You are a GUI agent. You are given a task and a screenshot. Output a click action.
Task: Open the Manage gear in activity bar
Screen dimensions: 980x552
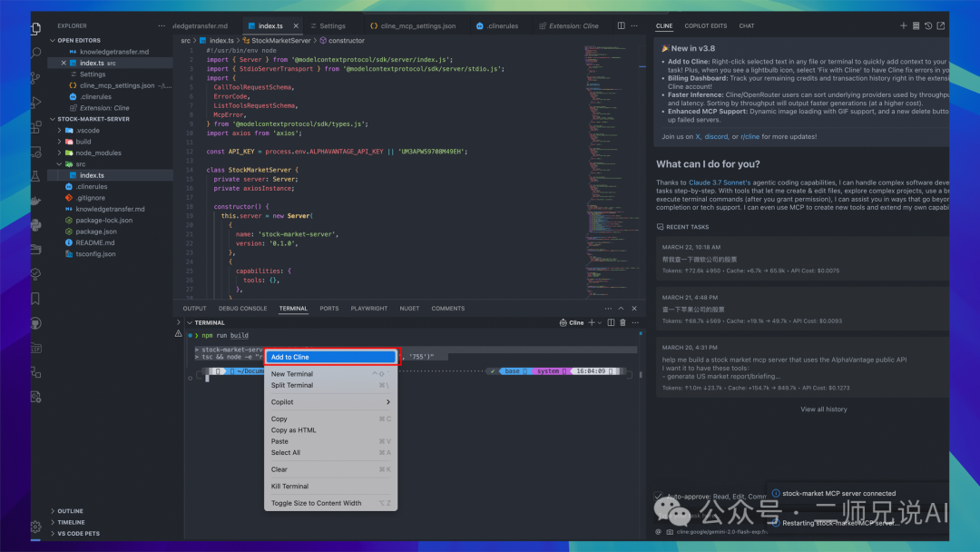point(36,527)
